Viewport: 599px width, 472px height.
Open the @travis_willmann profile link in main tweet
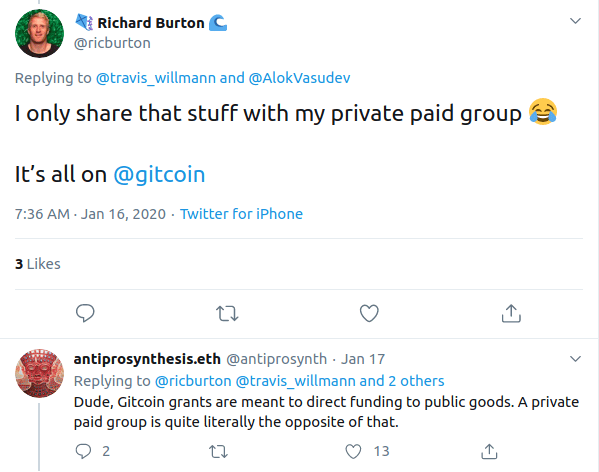pos(155,78)
